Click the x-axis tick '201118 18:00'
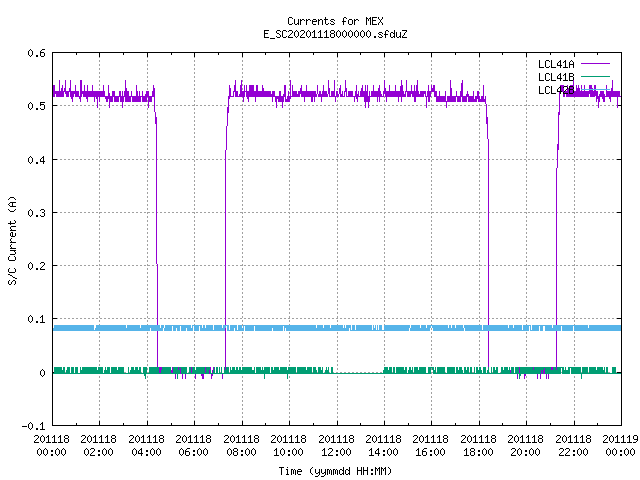The image size is (640, 480). pyautogui.click(x=478, y=446)
